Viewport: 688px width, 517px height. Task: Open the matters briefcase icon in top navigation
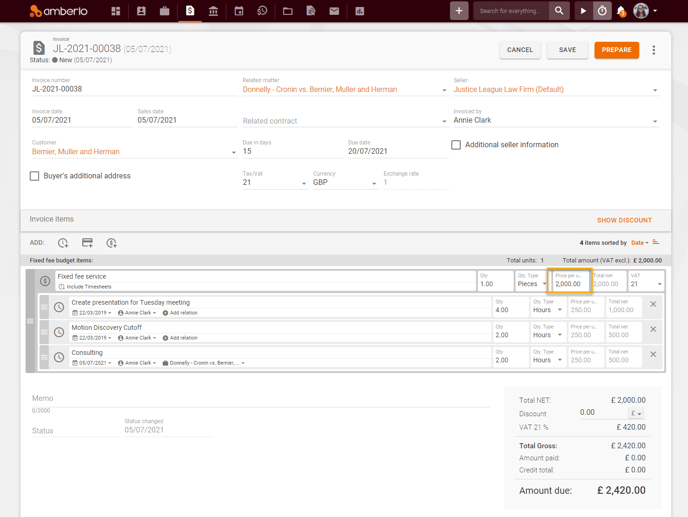pyautogui.click(x=165, y=11)
